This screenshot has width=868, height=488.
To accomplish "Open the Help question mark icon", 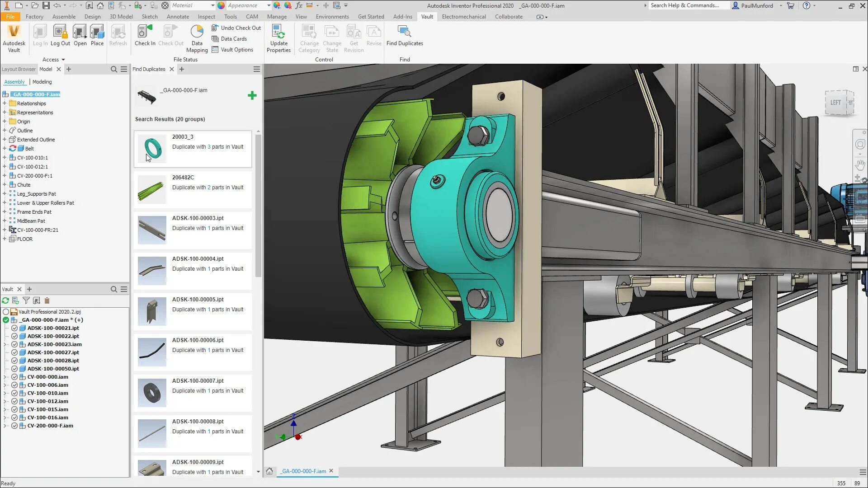I will pyautogui.click(x=807, y=5).
